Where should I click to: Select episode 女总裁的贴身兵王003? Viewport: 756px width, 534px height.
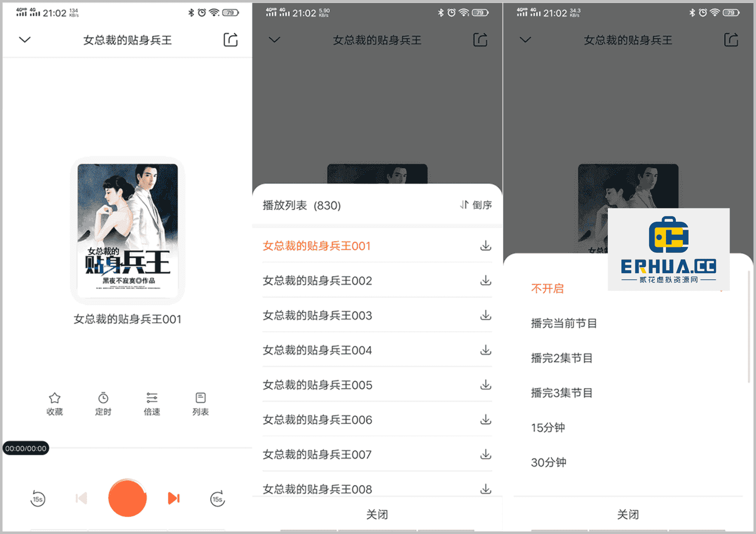coord(317,315)
